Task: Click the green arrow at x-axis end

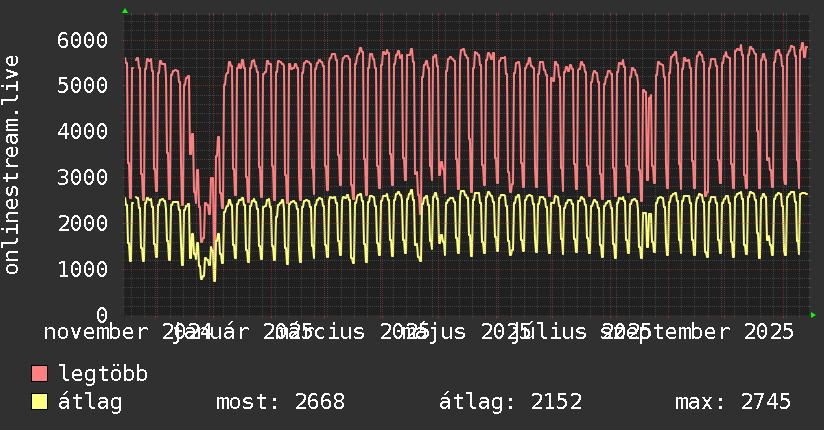Action: point(813,315)
